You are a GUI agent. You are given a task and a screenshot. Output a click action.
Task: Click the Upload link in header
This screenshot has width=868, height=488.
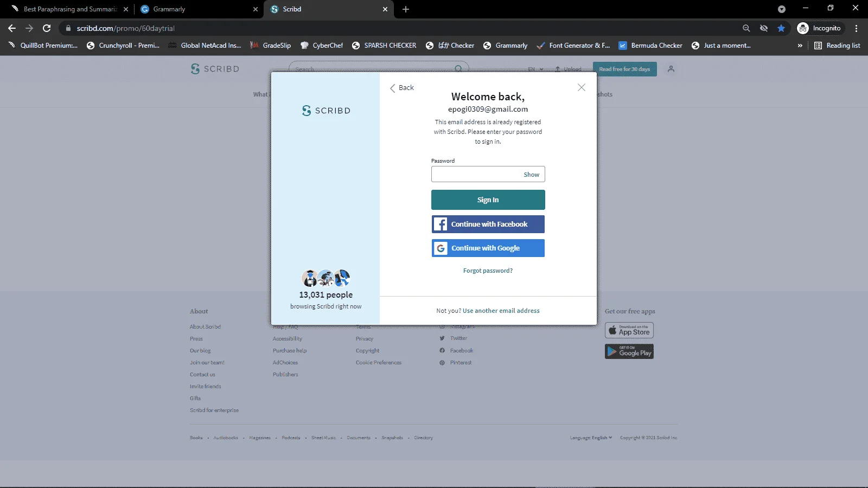[569, 69]
